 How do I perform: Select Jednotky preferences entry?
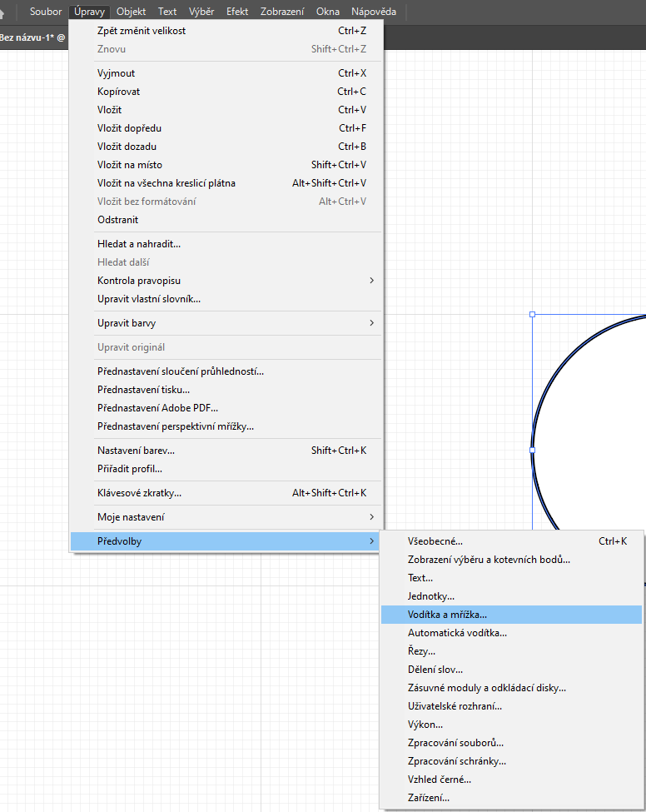(431, 596)
